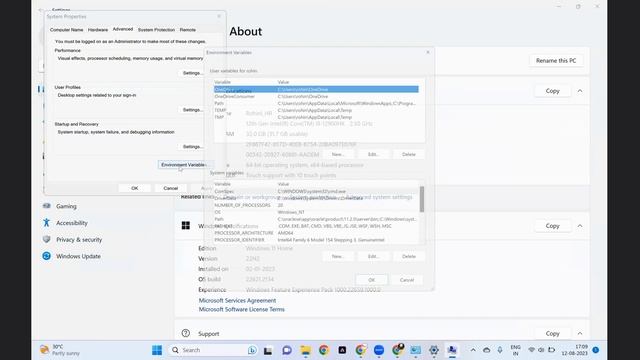Open the Microsoft Services Agreement link
640x360 pixels.
(237, 300)
